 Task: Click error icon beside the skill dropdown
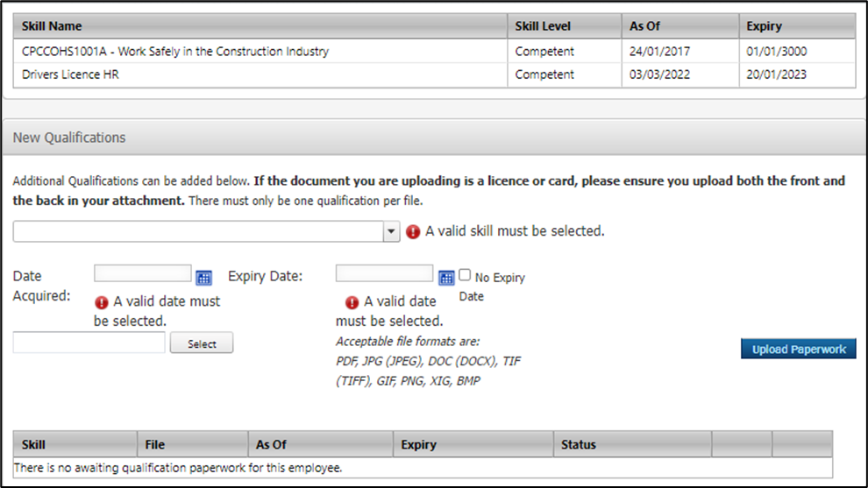413,232
